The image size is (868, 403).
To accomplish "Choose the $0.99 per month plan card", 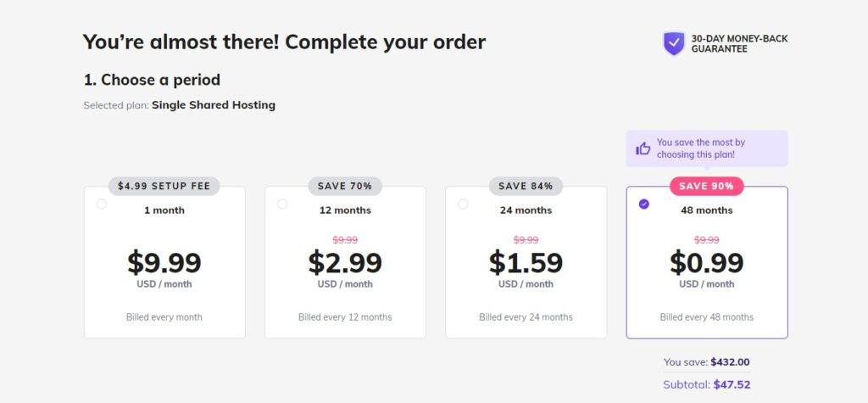I will point(707,262).
